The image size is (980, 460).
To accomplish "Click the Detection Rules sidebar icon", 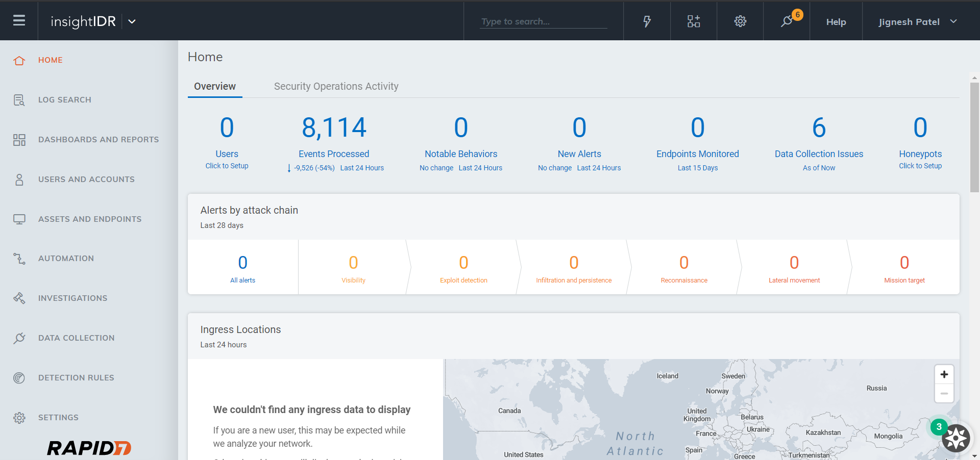I will [19, 378].
